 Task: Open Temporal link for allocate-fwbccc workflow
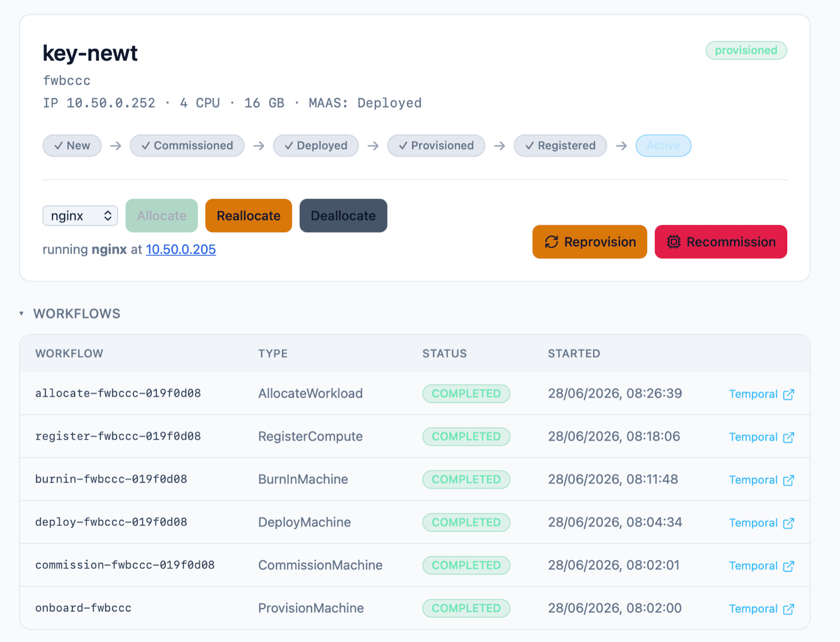761,394
